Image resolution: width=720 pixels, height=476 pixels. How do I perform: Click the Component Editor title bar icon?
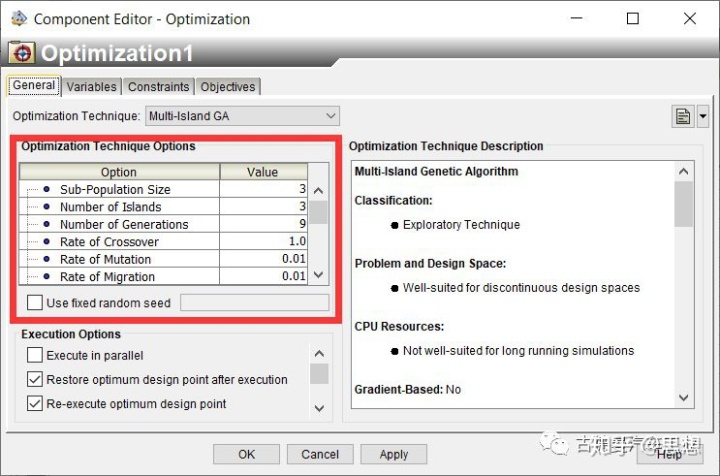[x=17, y=19]
